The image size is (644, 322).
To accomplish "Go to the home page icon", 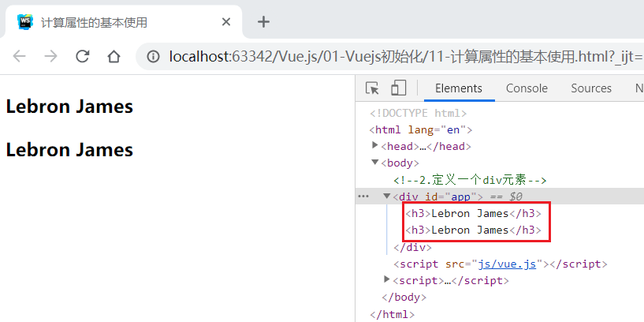I will coord(114,56).
